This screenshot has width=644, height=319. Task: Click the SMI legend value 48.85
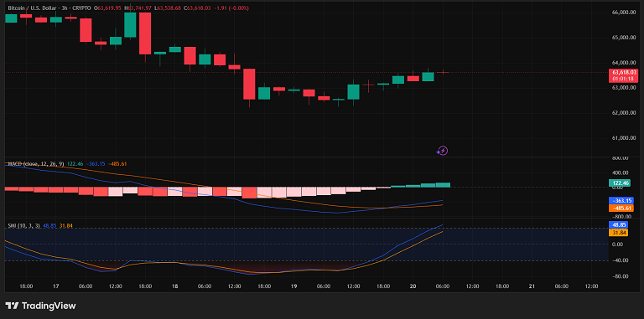point(49,225)
